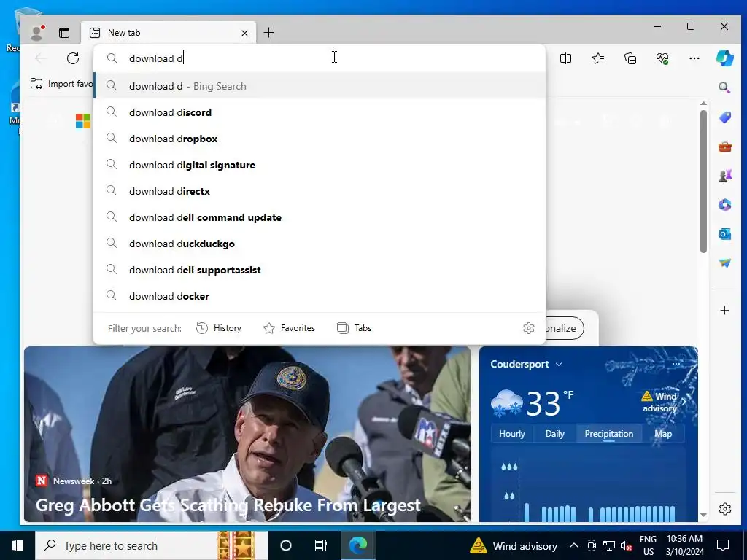Open Task View on taskbar

pyautogui.click(x=321, y=545)
